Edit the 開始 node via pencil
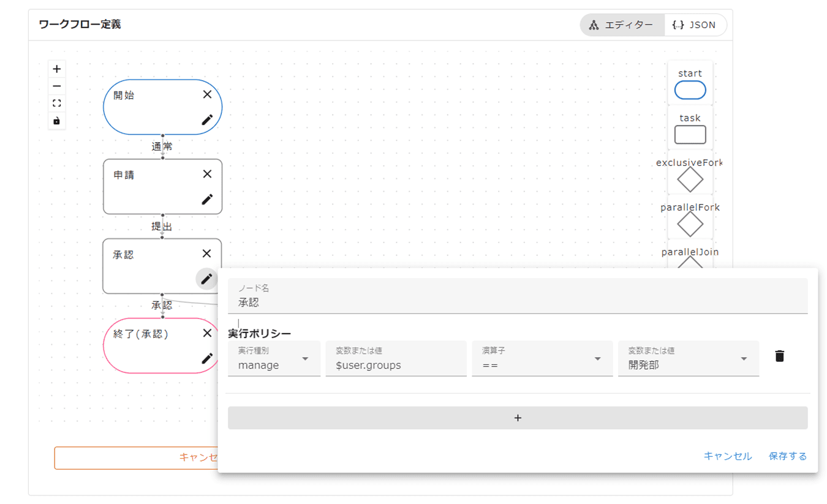 click(x=207, y=120)
